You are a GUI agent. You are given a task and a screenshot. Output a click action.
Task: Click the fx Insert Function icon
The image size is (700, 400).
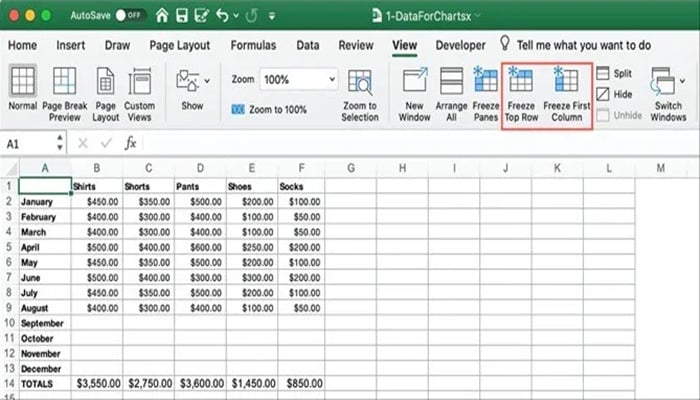[130, 143]
